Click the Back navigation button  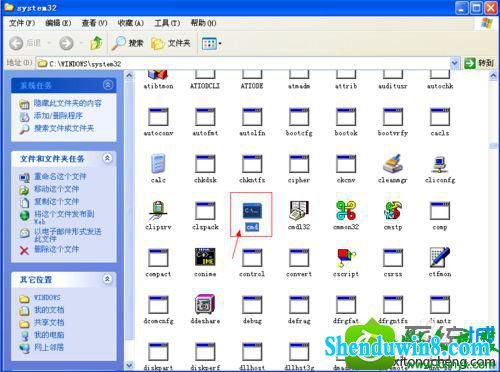tap(25, 43)
